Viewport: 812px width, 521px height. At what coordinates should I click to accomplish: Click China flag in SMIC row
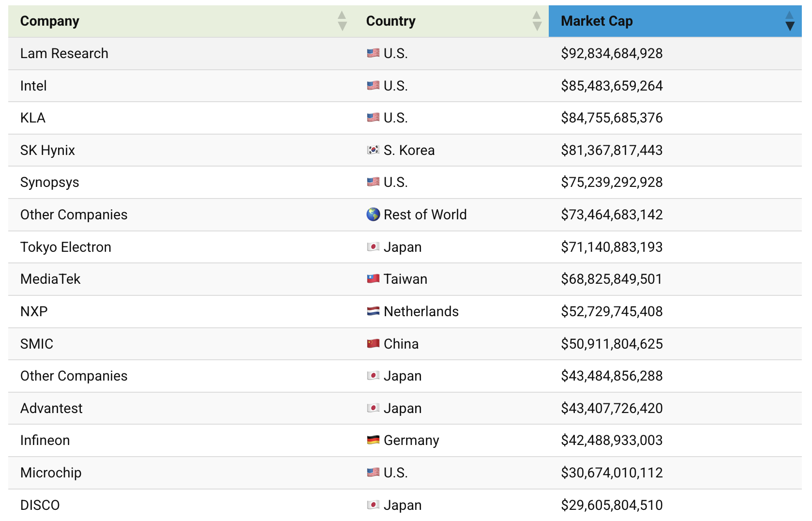click(373, 344)
